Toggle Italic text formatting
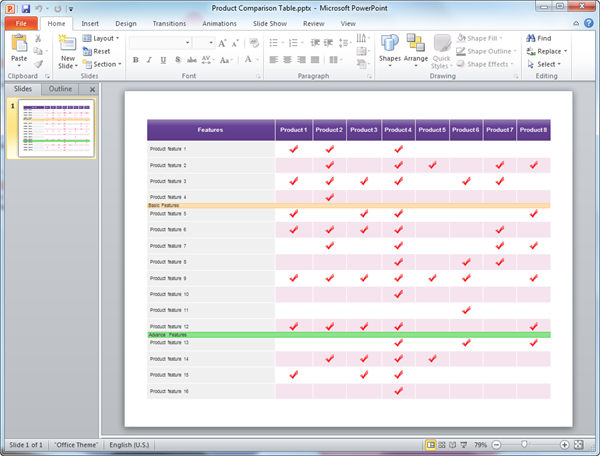 pos(147,61)
